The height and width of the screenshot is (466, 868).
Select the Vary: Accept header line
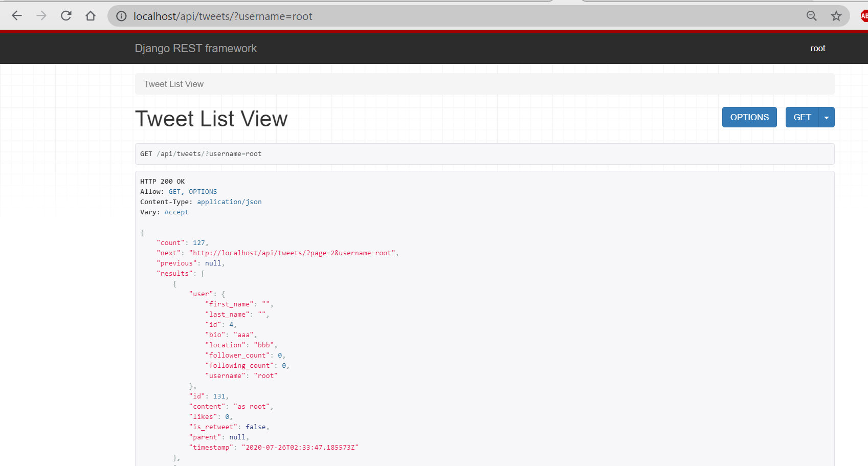[164, 212]
